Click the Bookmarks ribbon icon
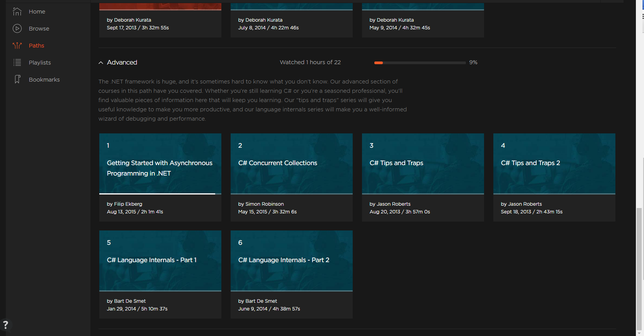644x336 pixels. (17, 80)
